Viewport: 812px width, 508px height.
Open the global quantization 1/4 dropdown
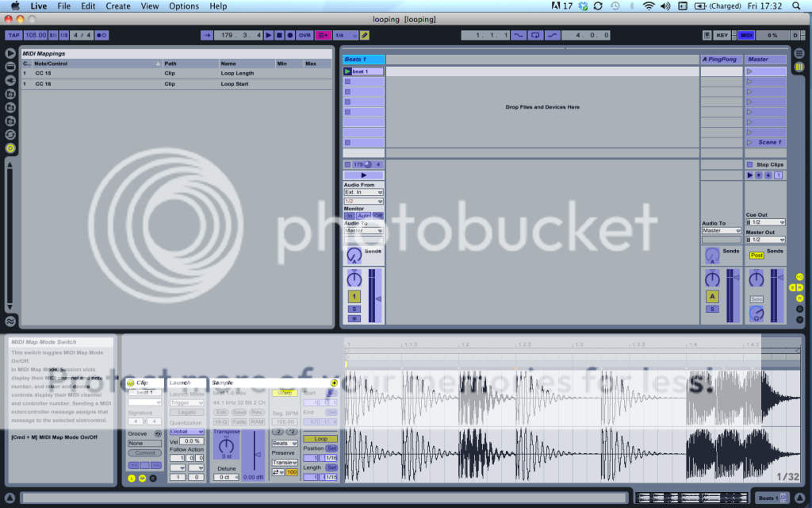[x=346, y=35]
